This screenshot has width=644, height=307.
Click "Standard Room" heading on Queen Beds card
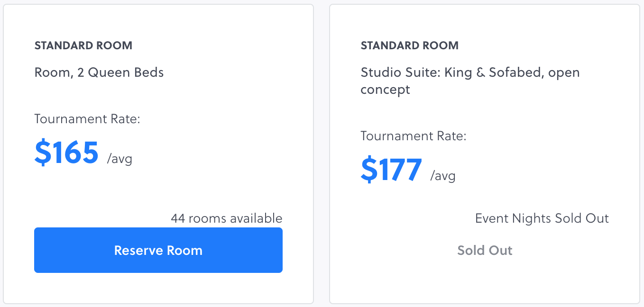pyautogui.click(x=83, y=45)
